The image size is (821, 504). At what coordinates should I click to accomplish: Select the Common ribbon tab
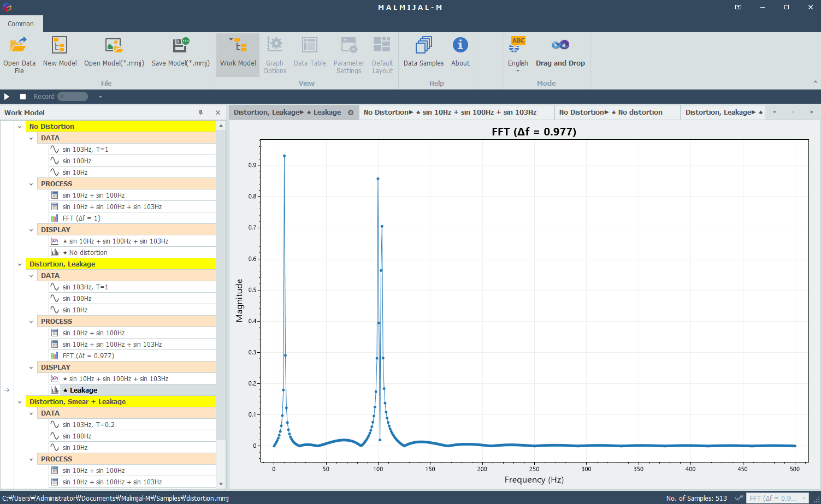click(x=21, y=24)
